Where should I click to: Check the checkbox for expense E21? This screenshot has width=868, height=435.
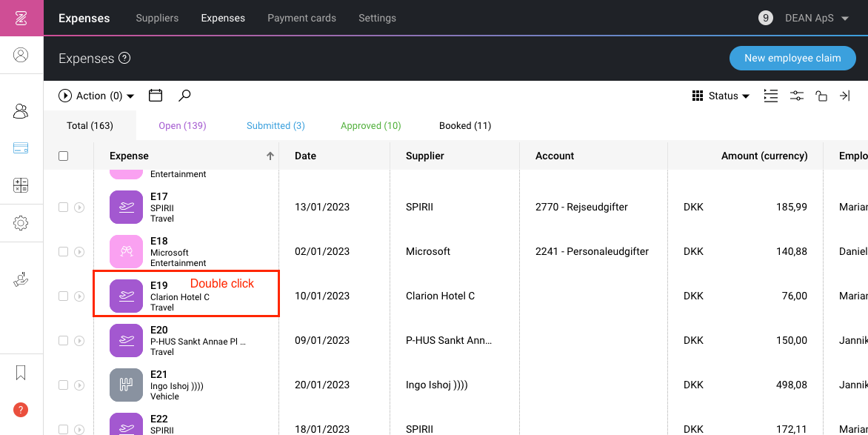click(x=63, y=385)
